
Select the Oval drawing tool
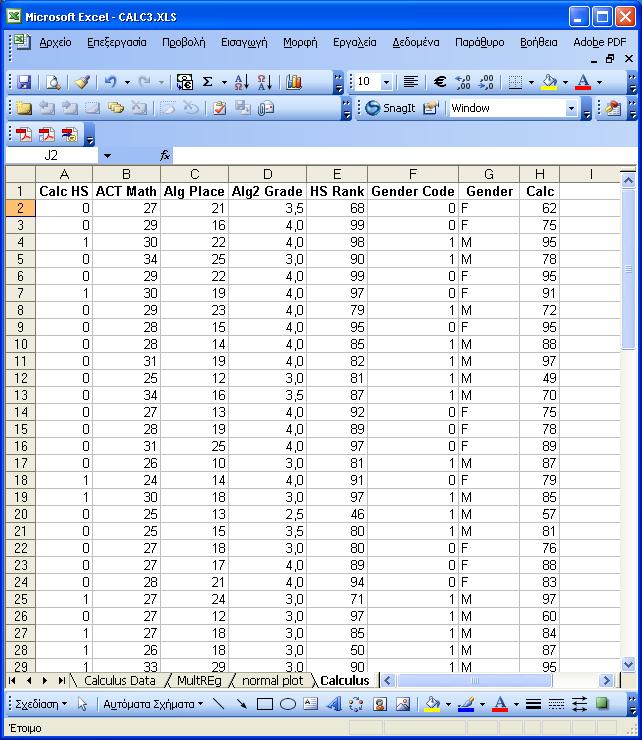(x=288, y=704)
